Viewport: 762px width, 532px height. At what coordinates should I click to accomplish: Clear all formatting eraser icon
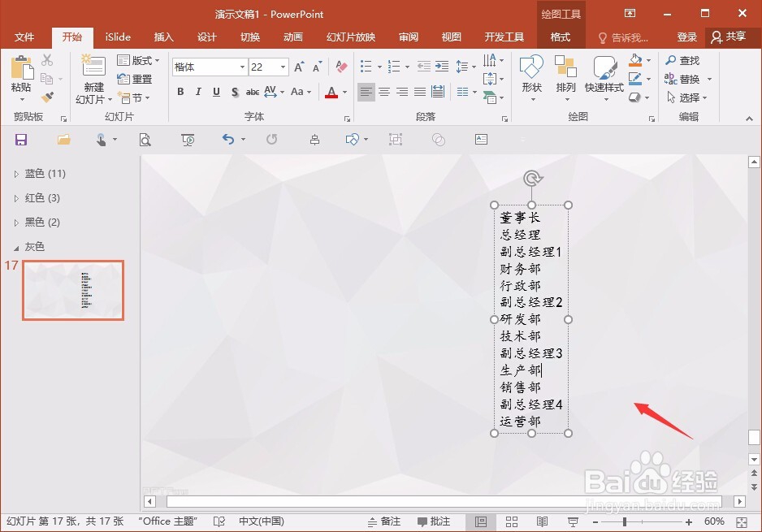point(342,67)
